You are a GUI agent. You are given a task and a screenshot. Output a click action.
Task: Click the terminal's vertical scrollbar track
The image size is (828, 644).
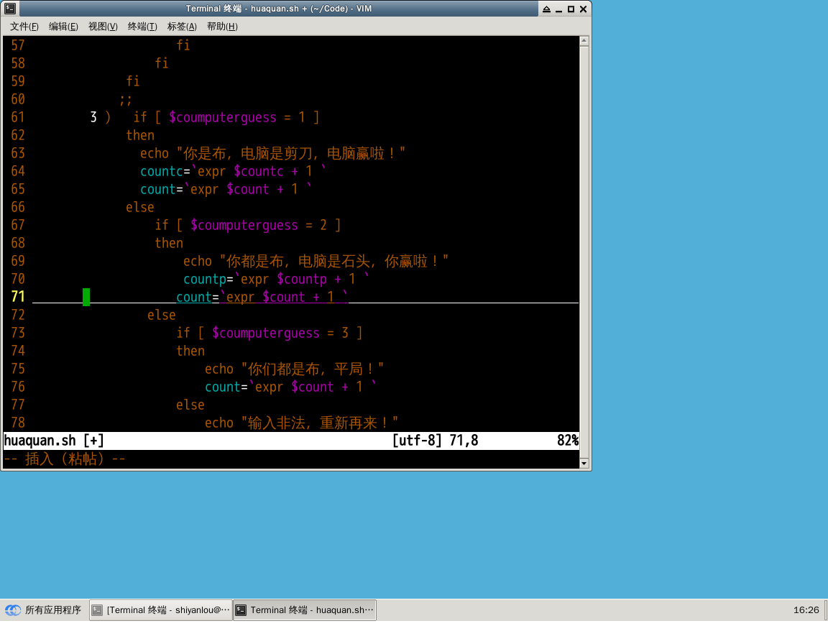[x=585, y=252]
